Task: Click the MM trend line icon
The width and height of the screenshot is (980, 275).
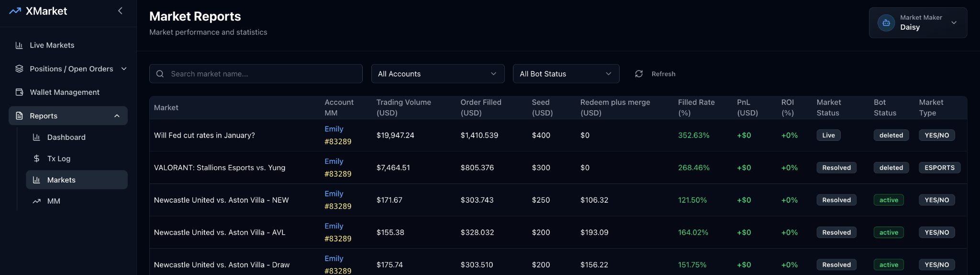Action: (36, 201)
